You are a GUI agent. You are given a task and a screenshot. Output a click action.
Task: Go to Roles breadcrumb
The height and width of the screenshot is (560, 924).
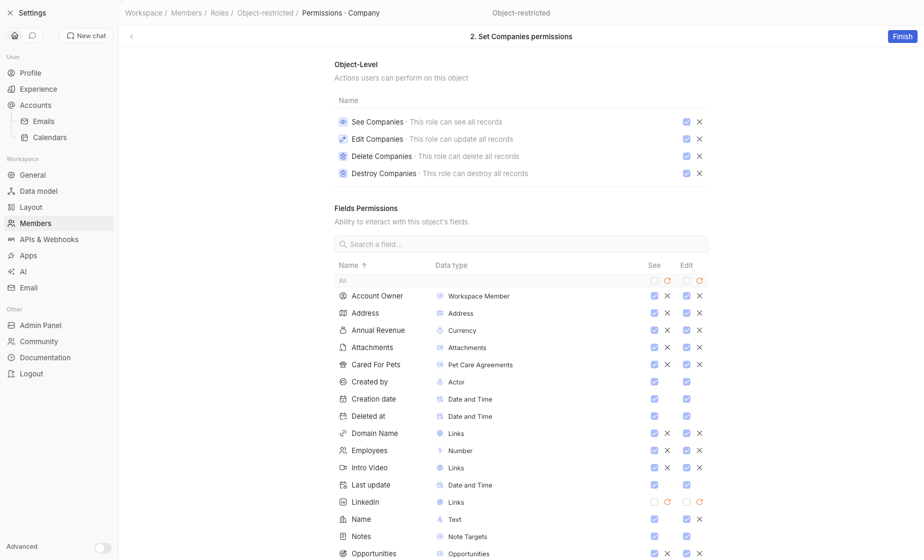tap(220, 13)
